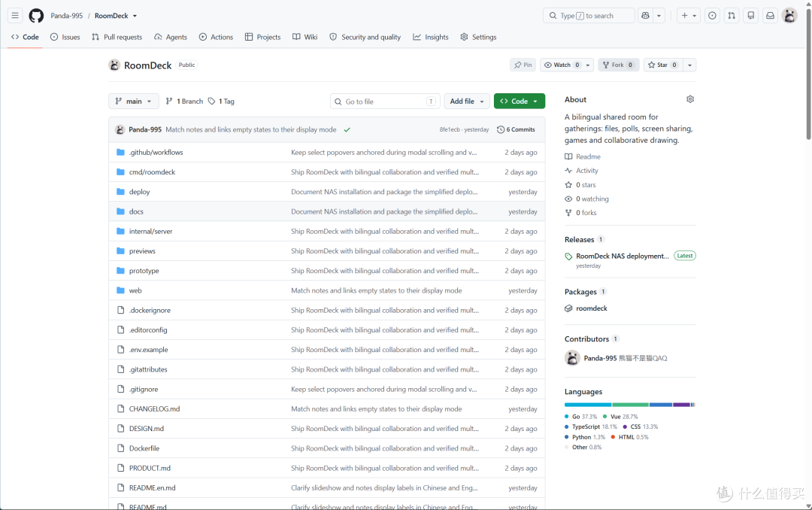Open the Star lists dropdown arrow
Screen dimensions: 812x510
689,65
